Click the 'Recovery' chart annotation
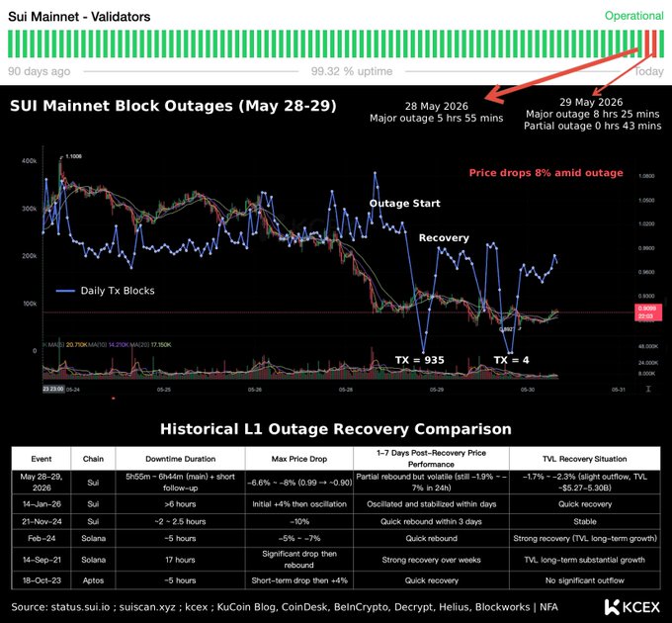The image size is (672, 623). (x=444, y=238)
